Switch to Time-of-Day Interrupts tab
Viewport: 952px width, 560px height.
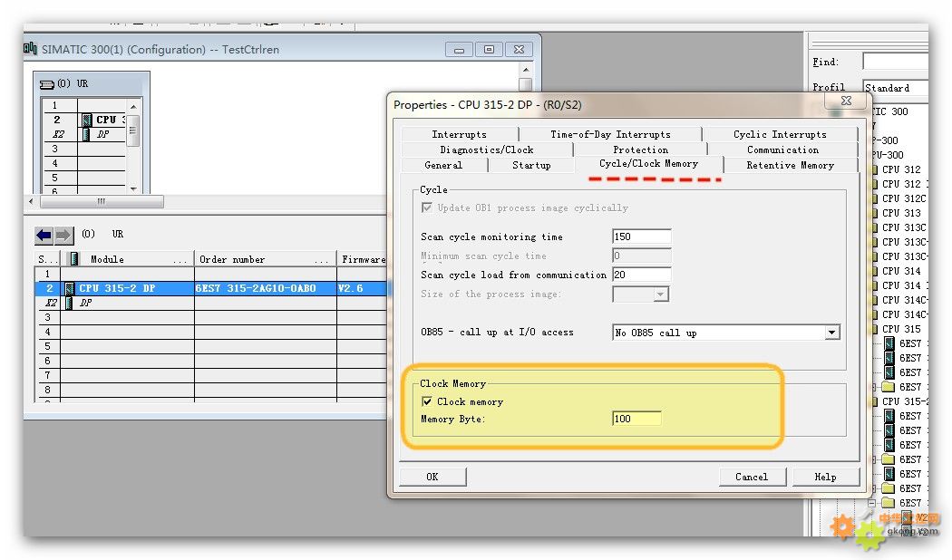tap(610, 134)
